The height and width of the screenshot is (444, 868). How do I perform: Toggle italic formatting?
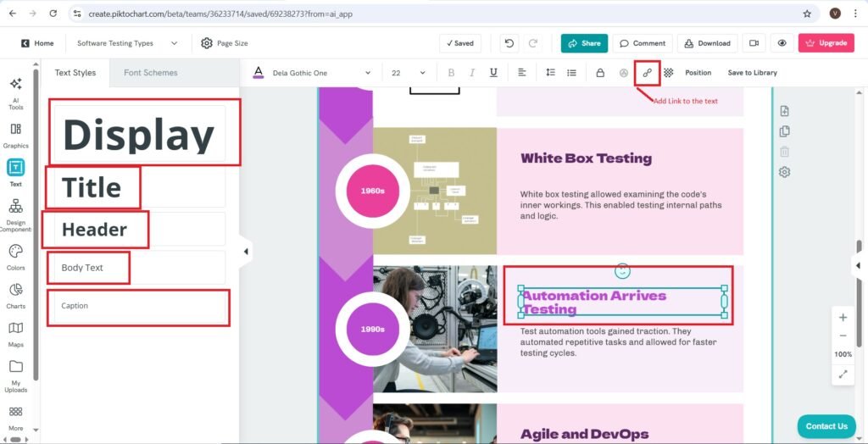click(x=472, y=73)
